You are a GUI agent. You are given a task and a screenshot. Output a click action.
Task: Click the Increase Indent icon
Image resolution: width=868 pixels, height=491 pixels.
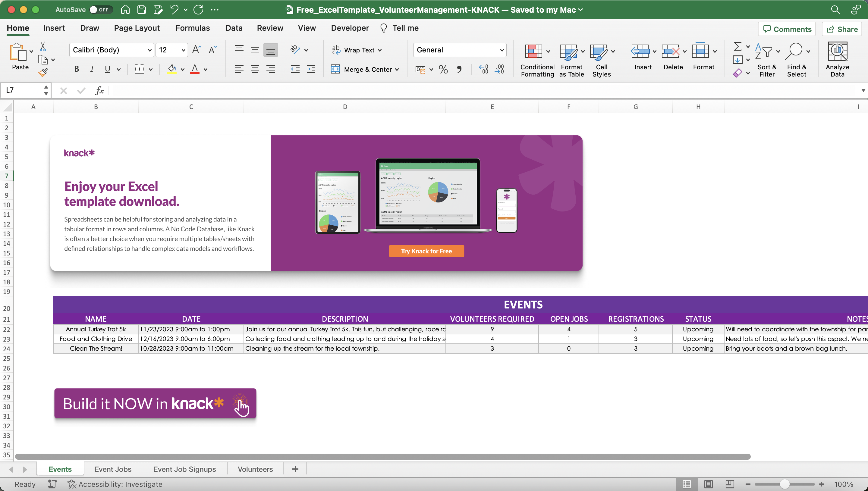[311, 70]
